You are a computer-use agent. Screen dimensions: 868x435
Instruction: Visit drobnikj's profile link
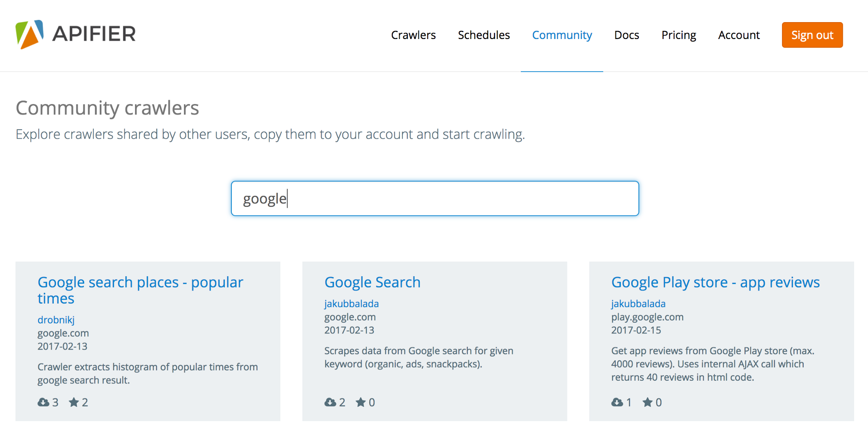click(56, 320)
